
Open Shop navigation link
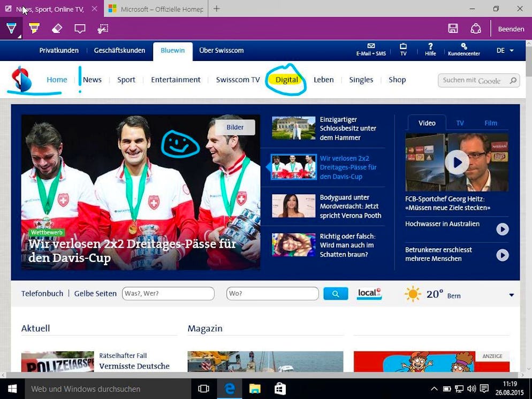point(397,80)
